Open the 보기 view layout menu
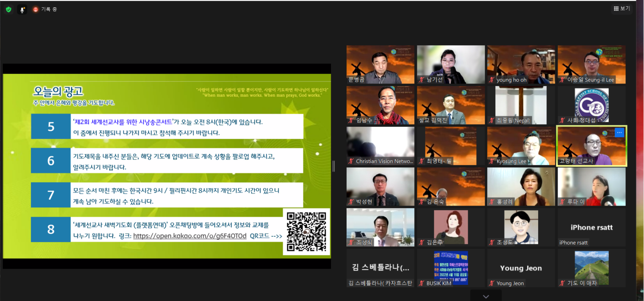644x301 pixels. [622, 8]
